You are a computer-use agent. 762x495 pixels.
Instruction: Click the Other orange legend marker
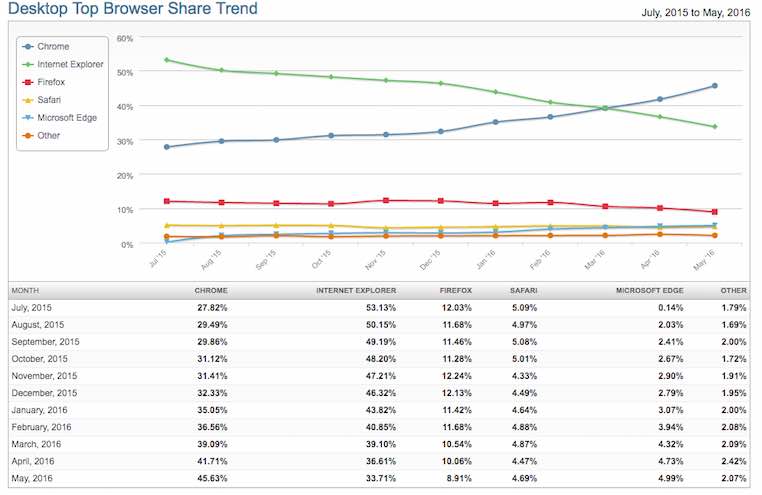pos(29,135)
